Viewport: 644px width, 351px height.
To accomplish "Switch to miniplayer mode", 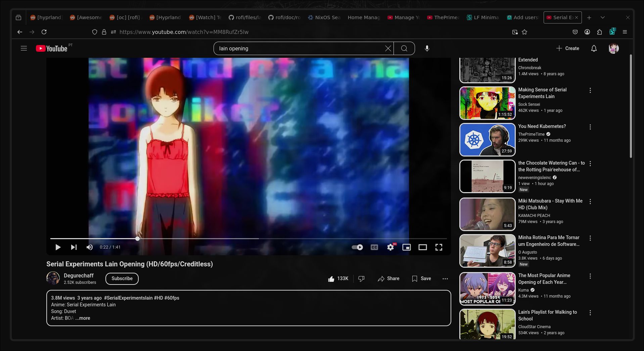I will tap(407, 247).
